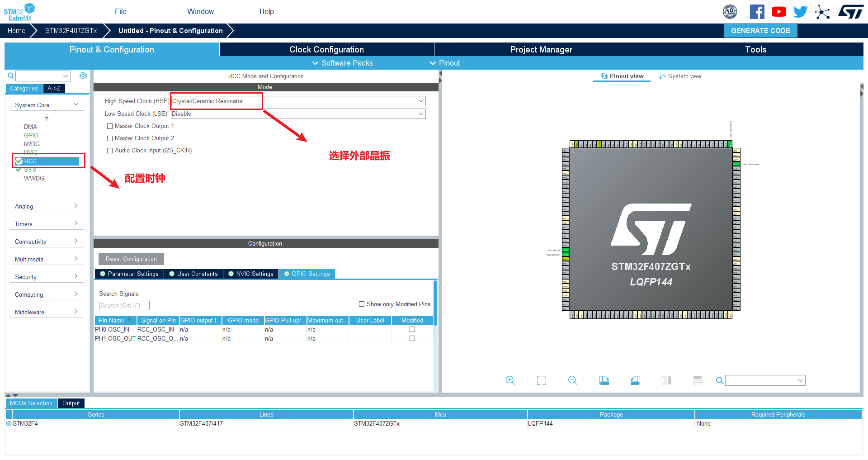Open the Window menu
Viewport: 868px width, 460px height.
pos(201,12)
